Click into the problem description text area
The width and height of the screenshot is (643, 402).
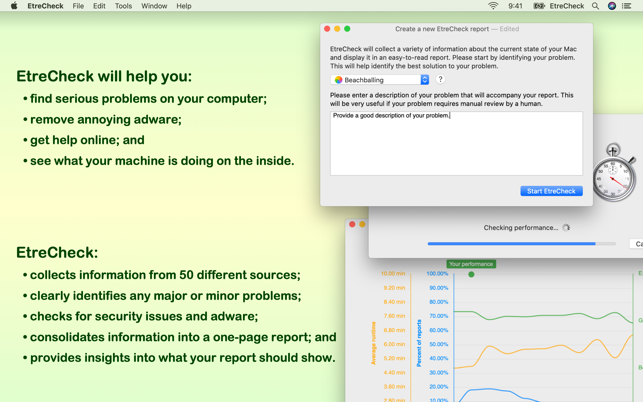click(x=456, y=143)
